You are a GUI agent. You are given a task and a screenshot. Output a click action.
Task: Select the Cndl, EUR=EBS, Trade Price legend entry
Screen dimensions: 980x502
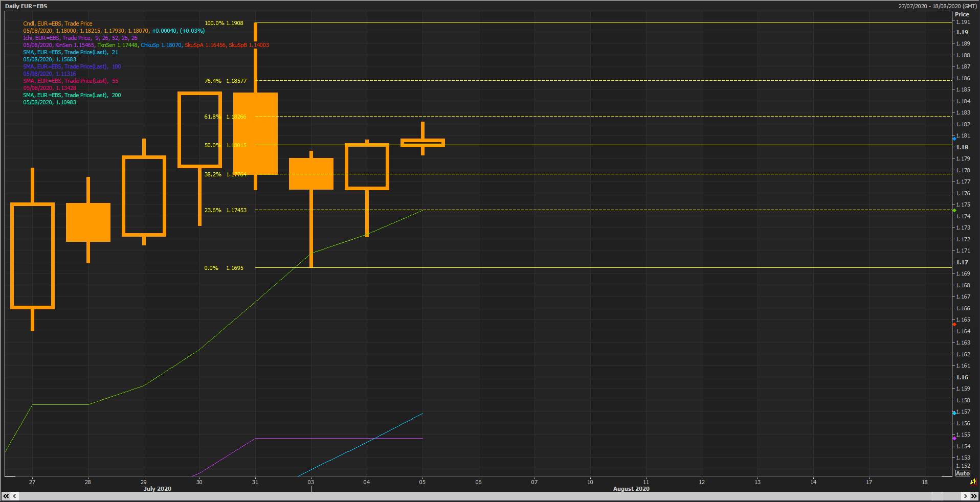(x=58, y=24)
